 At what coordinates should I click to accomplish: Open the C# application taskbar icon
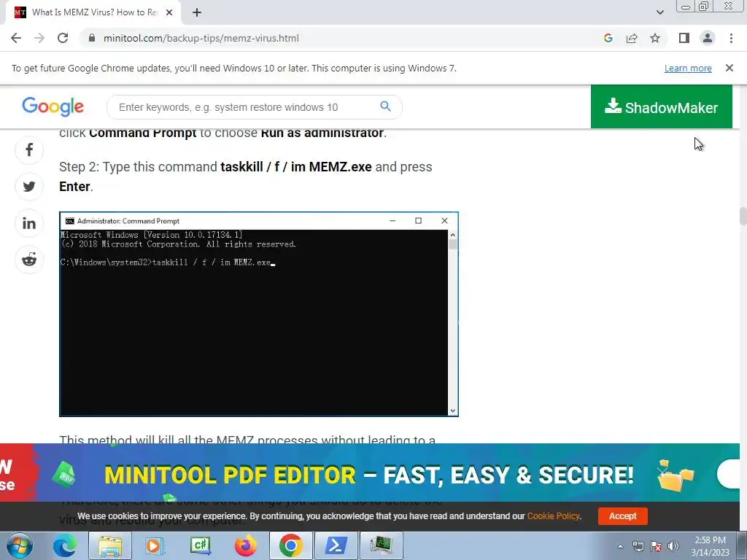(x=200, y=545)
